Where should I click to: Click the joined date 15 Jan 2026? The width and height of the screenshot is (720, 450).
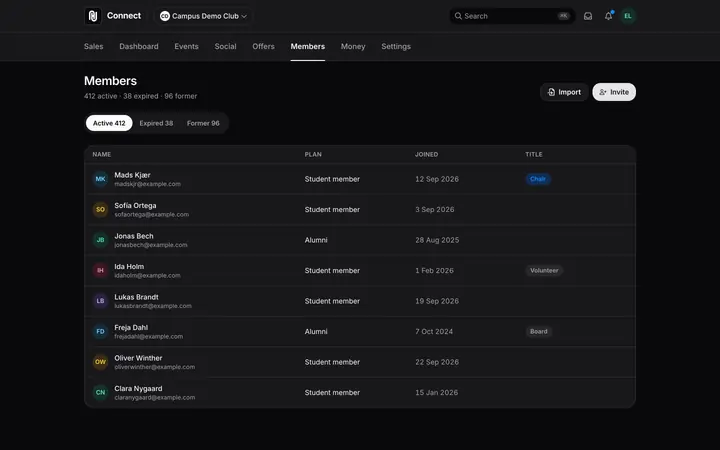click(x=436, y=393)
